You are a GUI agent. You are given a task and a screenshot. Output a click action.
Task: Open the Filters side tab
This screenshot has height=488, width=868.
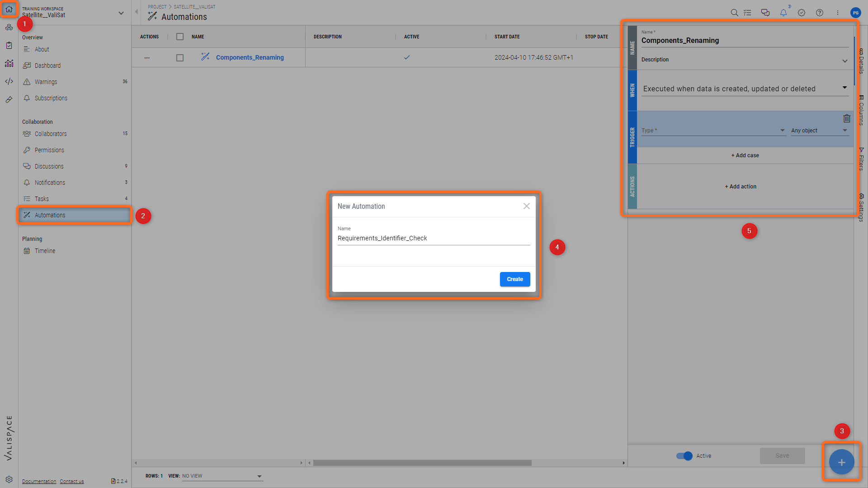[x=861, y=159]
